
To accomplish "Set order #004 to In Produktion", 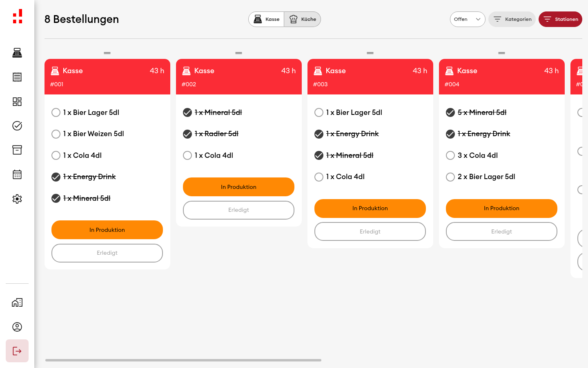I will (501, 209).
